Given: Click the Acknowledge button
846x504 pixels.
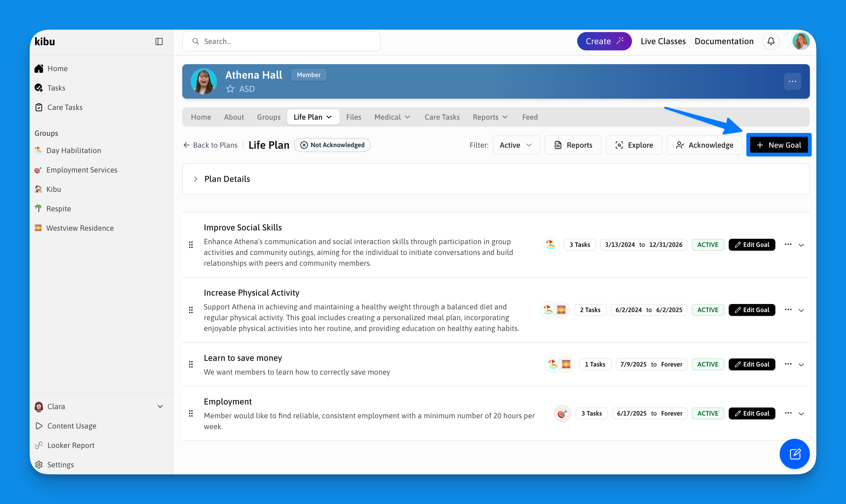Looking at the screenshot, I should (x=704, y=145).
